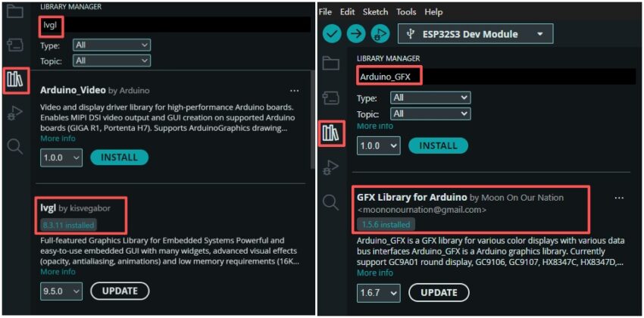Open GFX Library version 1.6.7 dropdown
Image resolution: width=644 pixels, height=318 pixels.
(x=378, y=293)
